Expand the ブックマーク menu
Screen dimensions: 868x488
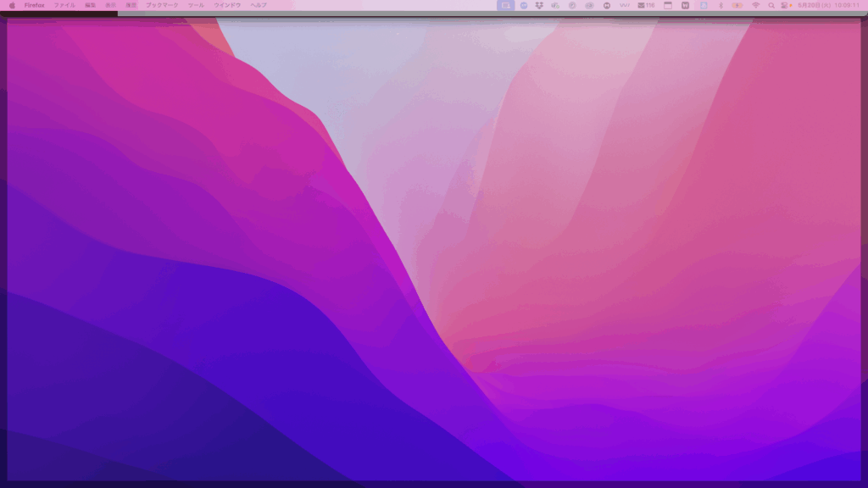[x=162, y=5]
